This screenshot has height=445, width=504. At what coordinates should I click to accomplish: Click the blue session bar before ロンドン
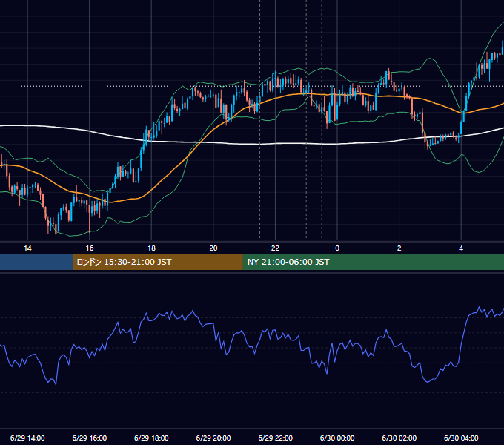pyautogui.click(x=36, y=262)
